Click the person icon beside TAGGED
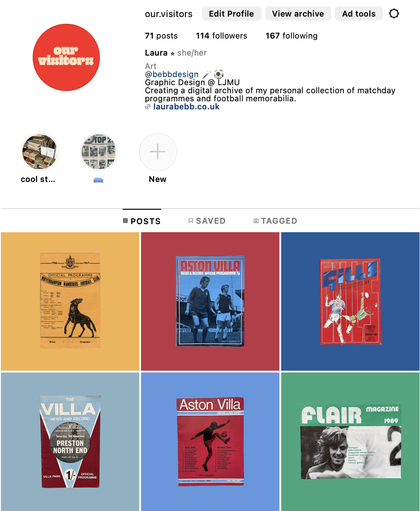Screen dimensions: 420x511 [256, 221]
